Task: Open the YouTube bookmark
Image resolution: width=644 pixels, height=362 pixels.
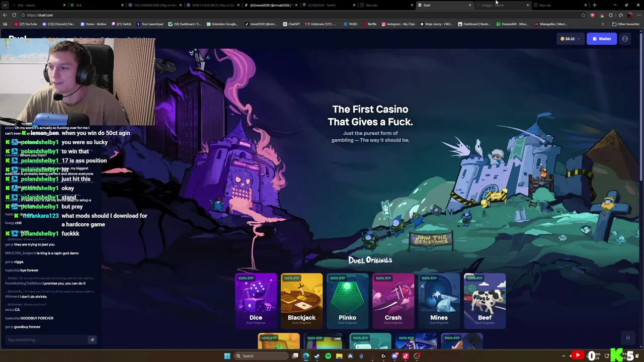Action: point(26,24)
